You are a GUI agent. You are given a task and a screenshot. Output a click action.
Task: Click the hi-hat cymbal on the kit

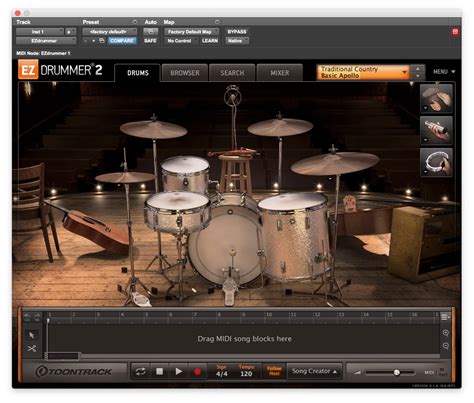pos(125,177)
